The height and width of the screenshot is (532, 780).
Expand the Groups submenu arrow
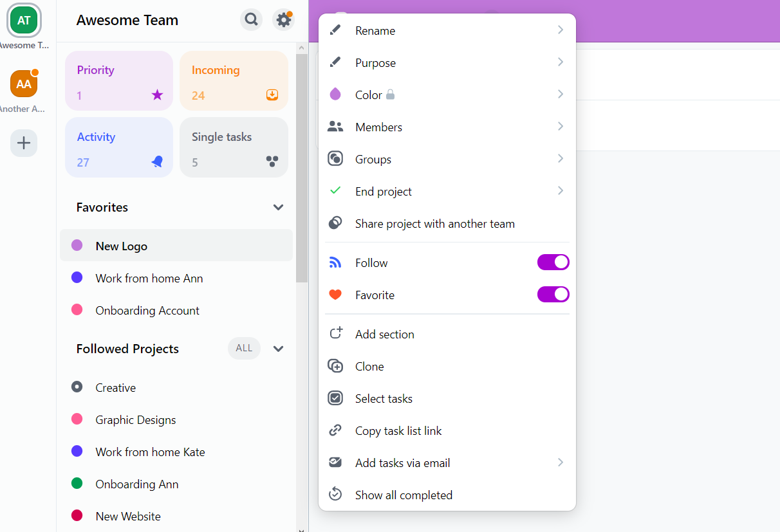pos(561,159)
